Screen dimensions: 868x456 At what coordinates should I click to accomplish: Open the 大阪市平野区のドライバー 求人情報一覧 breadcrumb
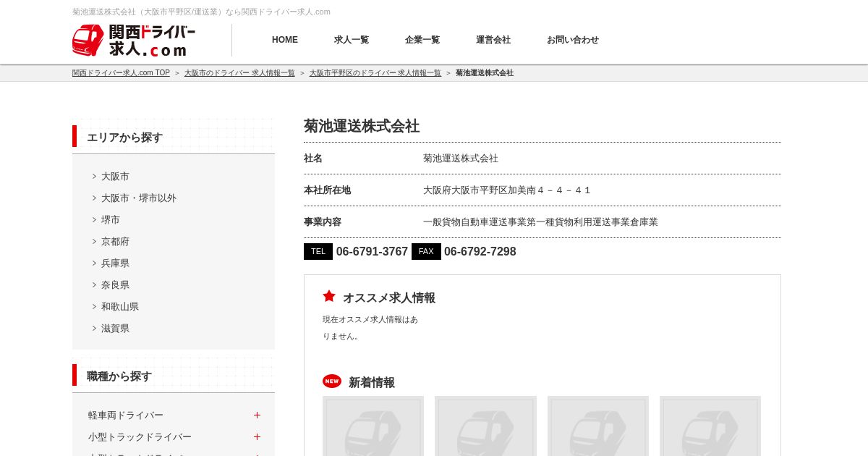coord(375,73)
